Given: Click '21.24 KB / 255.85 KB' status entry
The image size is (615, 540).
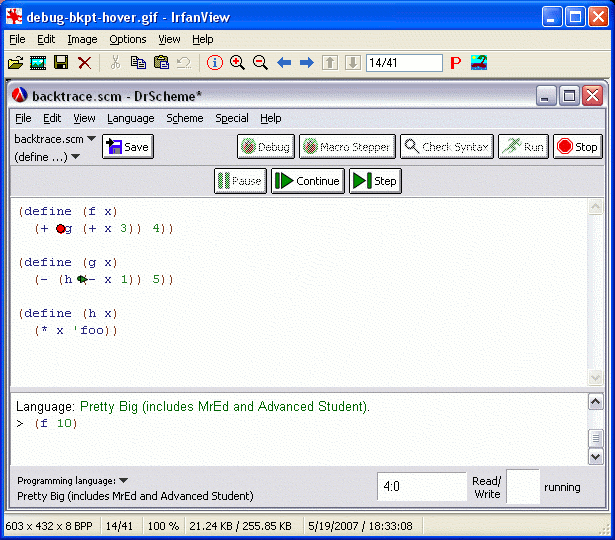Looking at the screenshot, I should [240, 526].
